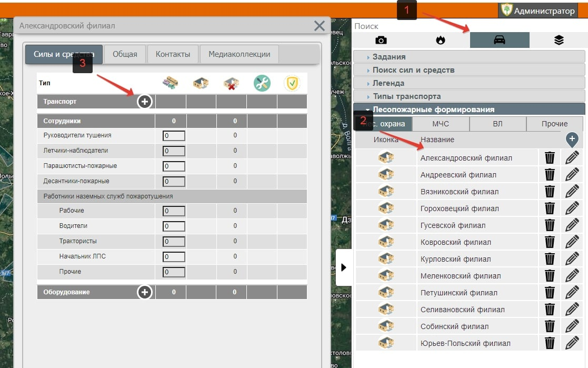Switch to the Контакты tab
Image resolution: width=588 pixels, height=368 pixels.
tap(173, 54)
